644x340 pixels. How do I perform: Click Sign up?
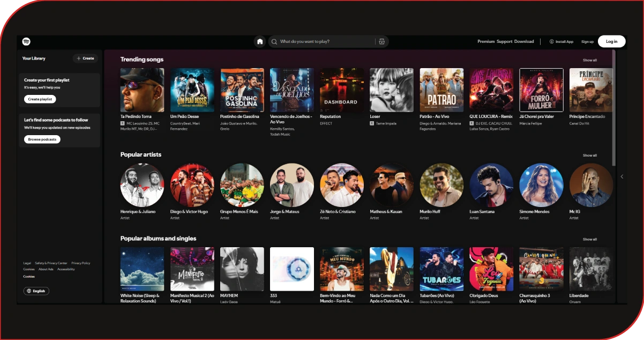587,41
